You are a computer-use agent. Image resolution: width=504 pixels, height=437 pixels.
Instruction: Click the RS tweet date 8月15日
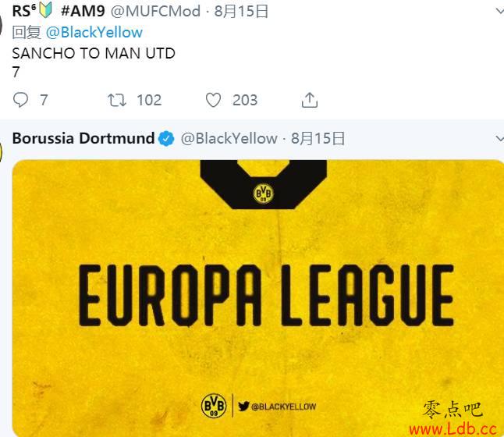pos(241,12)
